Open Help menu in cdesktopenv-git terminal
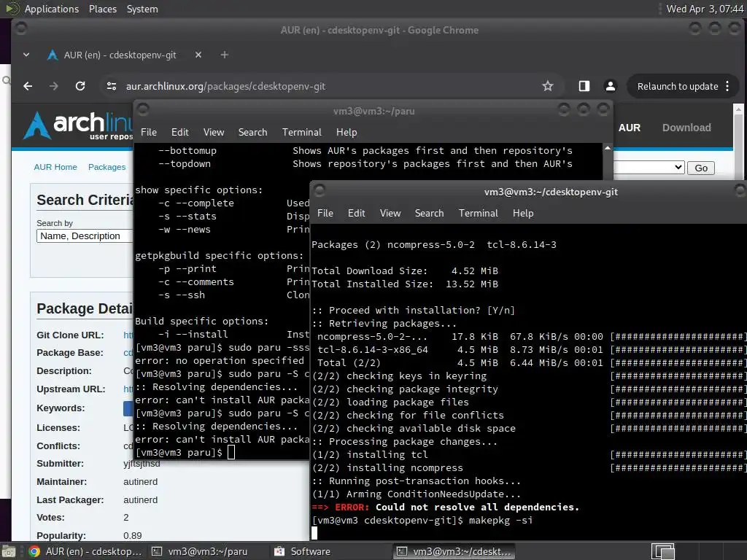The width and height of the screenshot is (747, 560). pos(523,214)
